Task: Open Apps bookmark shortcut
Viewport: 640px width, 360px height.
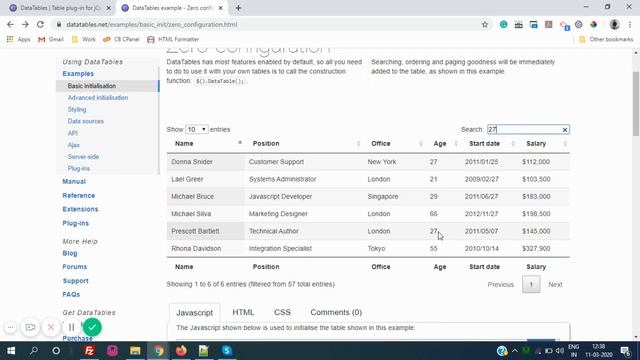Action: tap(19, 39)
